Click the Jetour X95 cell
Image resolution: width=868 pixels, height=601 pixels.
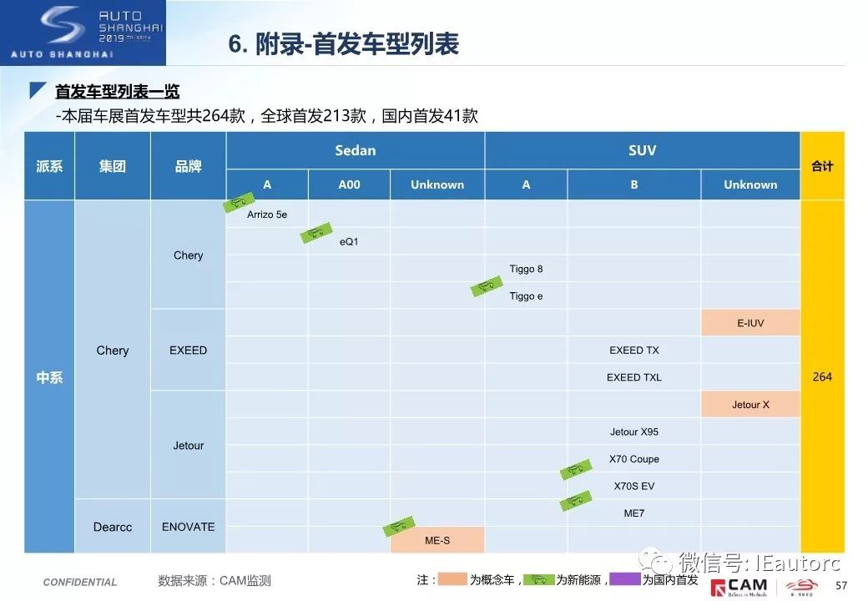(634, 432)
